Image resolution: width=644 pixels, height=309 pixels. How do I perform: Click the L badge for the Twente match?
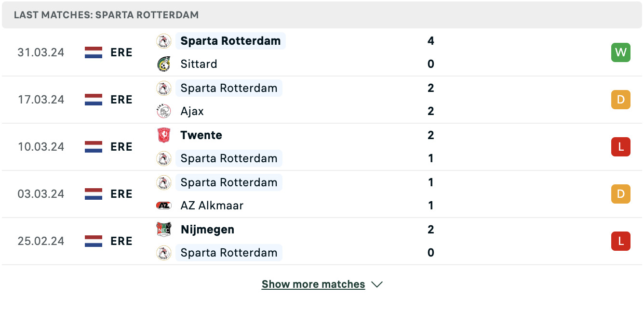620,147
